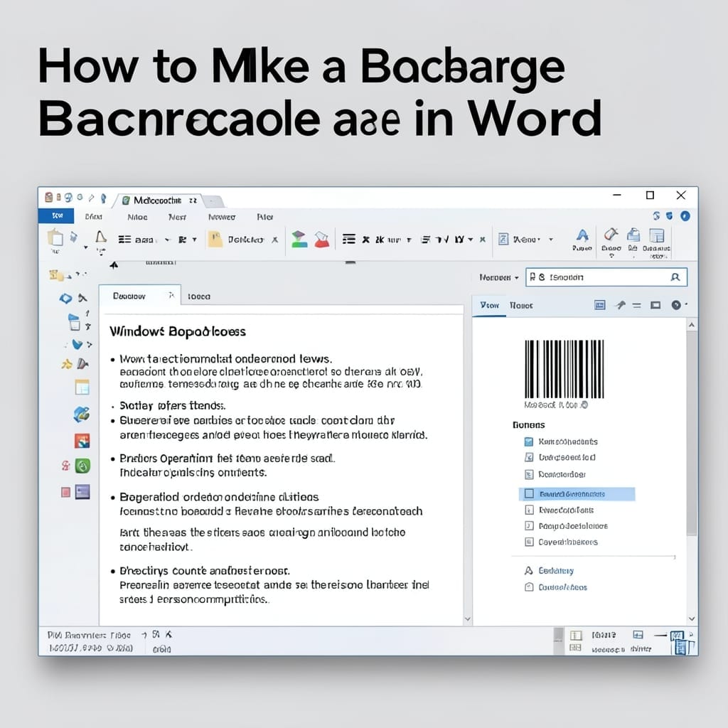Click the barcode image in right pane
The height and width of the screenshot is (728, 728).
564,369
